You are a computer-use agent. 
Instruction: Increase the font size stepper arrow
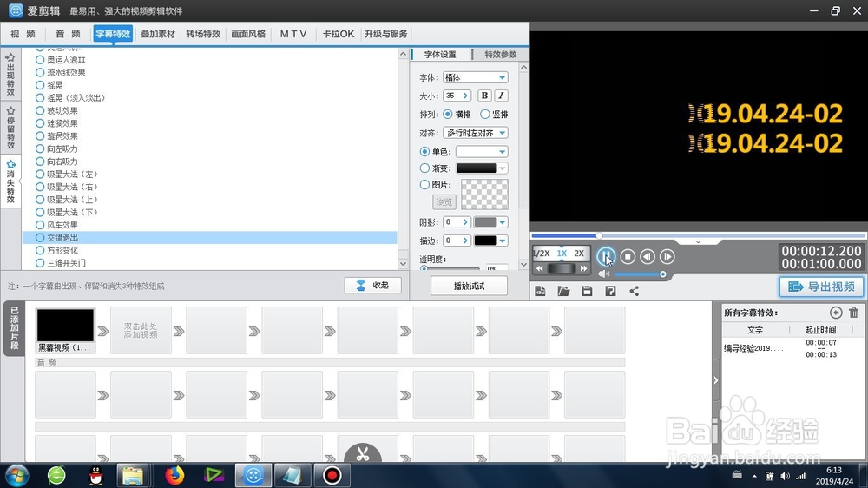pos(465,96)
